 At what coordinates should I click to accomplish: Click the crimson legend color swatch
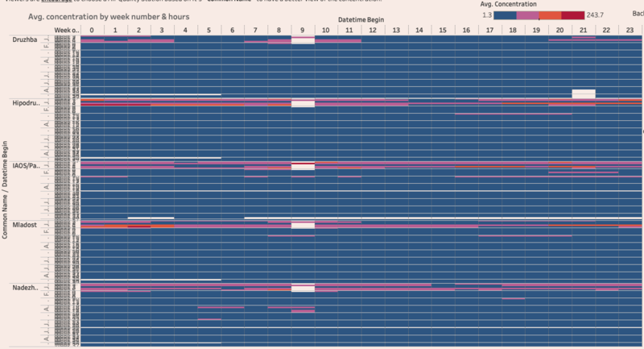pyautogui.click(x=573, y=15)
